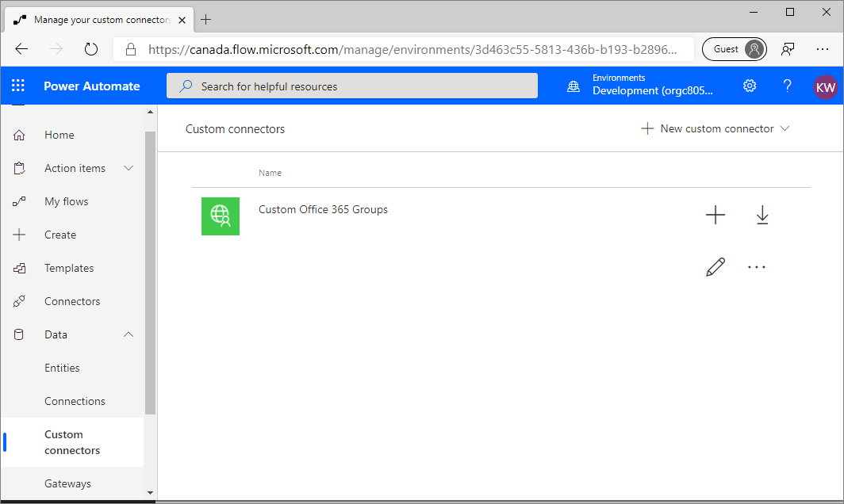Create flow from connector using plus icon
This screenshot has width=844, height=504.
[715, 215]
